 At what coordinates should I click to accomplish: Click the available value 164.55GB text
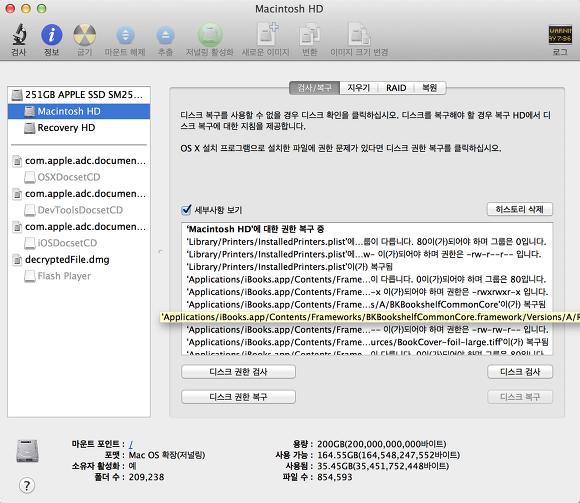(x=388, y=455)
